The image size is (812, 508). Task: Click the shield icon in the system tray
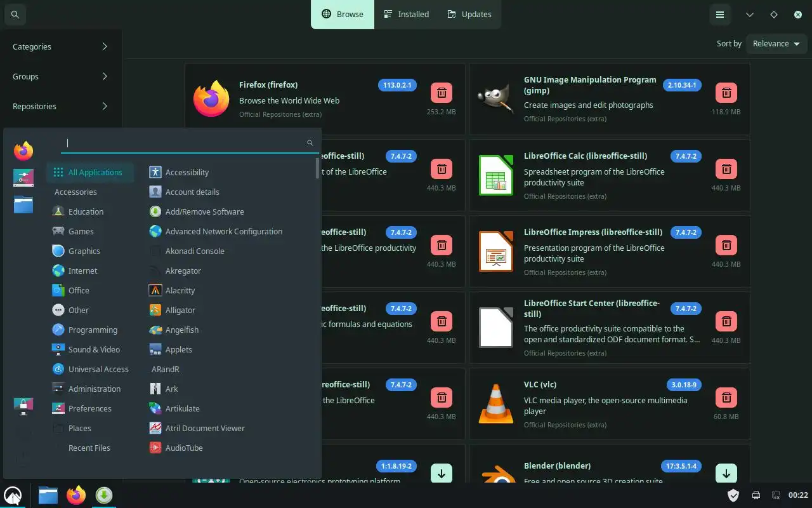click(733, 495)
